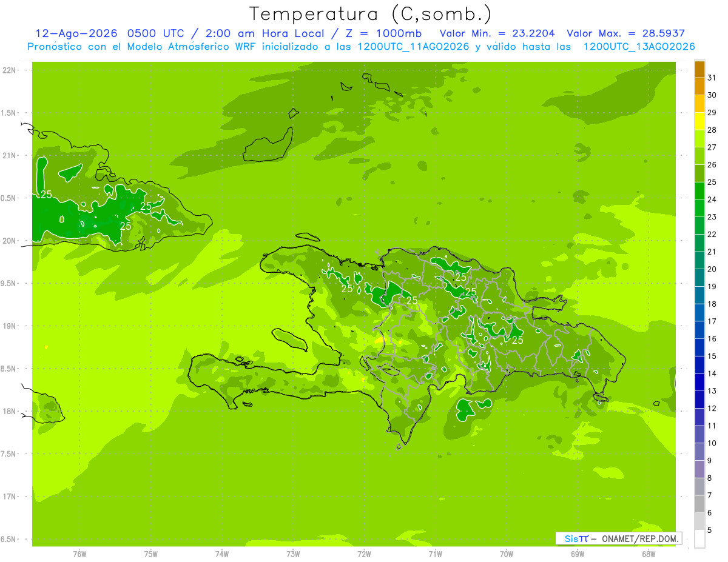This screenshot has height=562, width=728.
Task: Click the orange 31 degree legend swatch
Action: point(699,70)
